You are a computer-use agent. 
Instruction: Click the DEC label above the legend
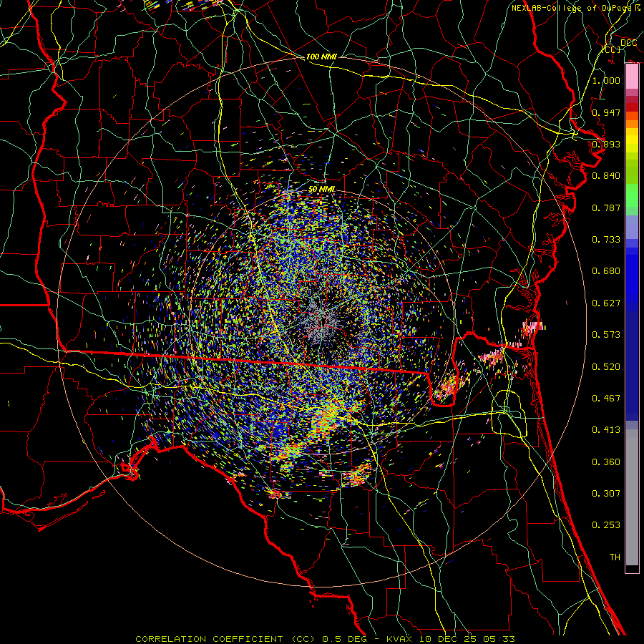click(x=628, y=43)
